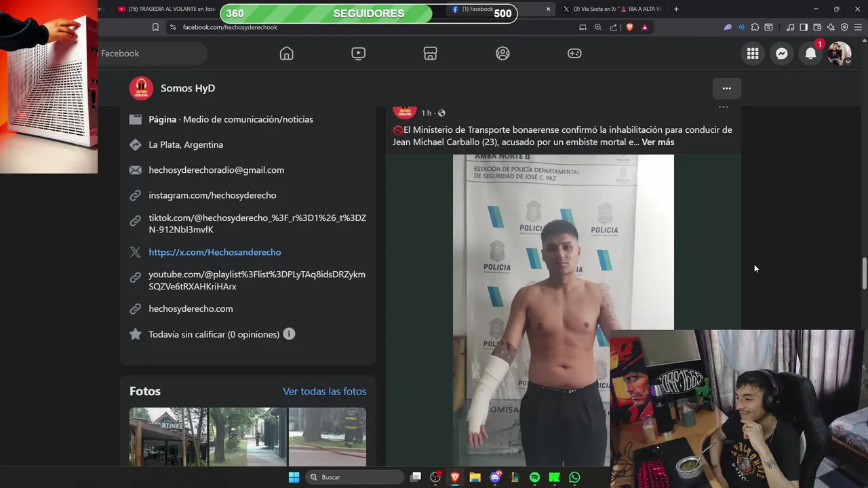Open the middle Fotos thumbnail with trees
This screenshot has width=868, height=488.
(x=248, y=437)
